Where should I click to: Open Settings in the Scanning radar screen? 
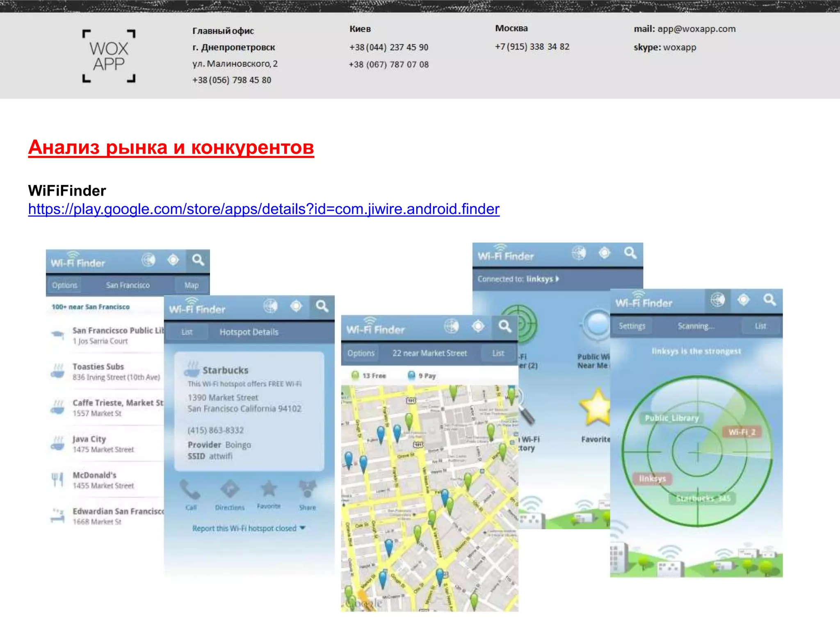pyautogui.click(x=632, y=326)
